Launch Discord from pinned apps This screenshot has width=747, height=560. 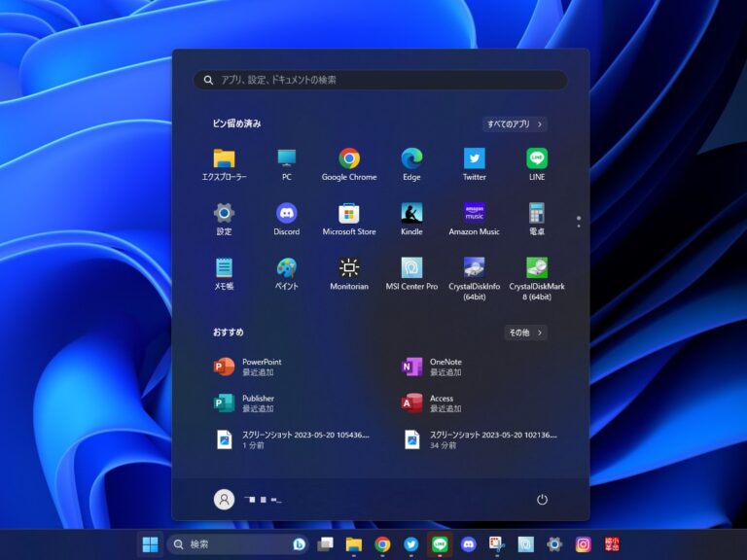[286, 220]
